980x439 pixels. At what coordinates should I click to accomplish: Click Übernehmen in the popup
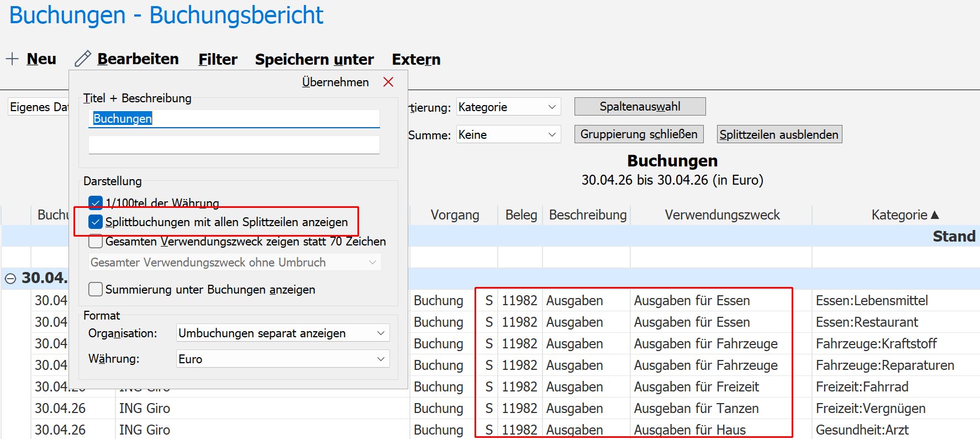coord(335,82)
